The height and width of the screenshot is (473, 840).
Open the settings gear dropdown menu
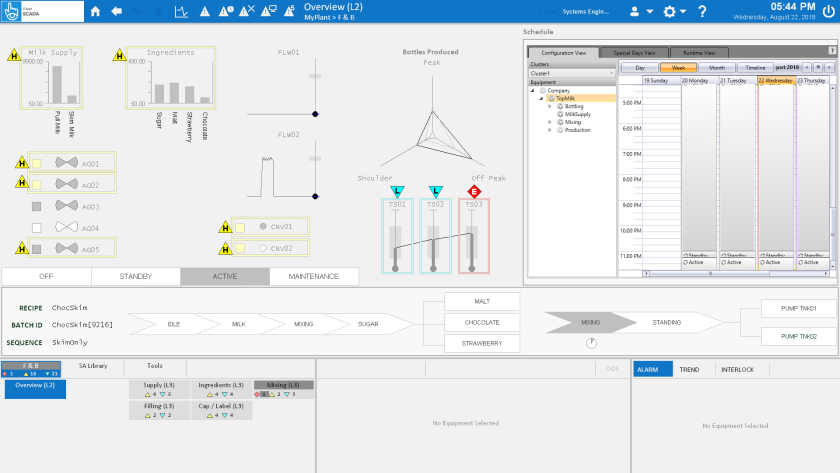(674, 12)
